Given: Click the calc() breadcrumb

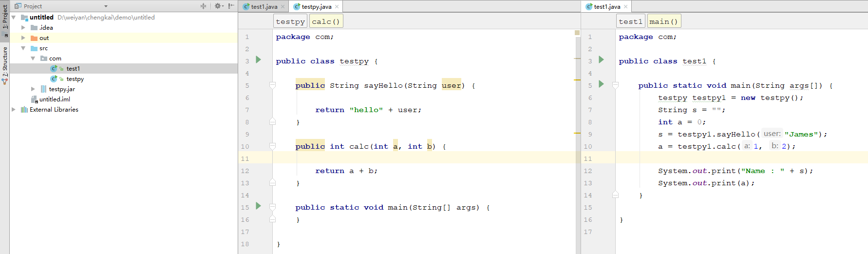Looking at the screenshot, I should pyautogui.click(x=326, y=21).
